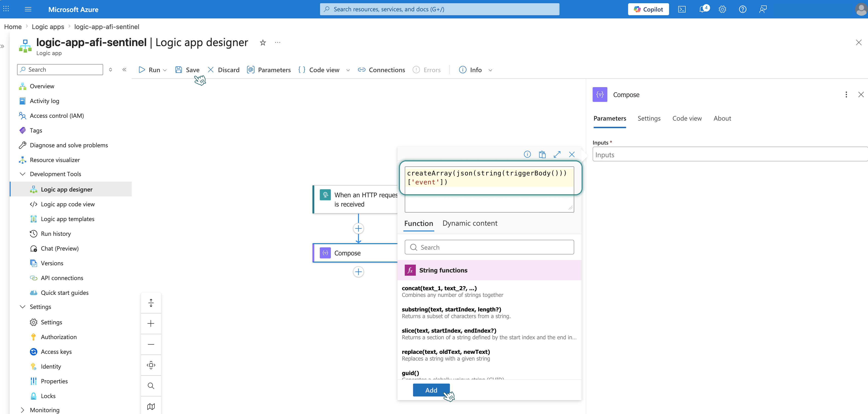The width and height of the screenshot is (868, 414).
Task: Open the Compose Code view tab
Action: [687, 118]
